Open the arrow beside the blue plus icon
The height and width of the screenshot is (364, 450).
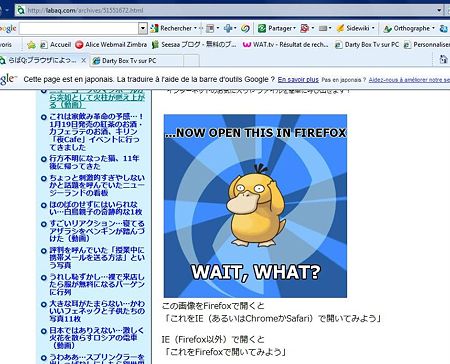[235, 28]
